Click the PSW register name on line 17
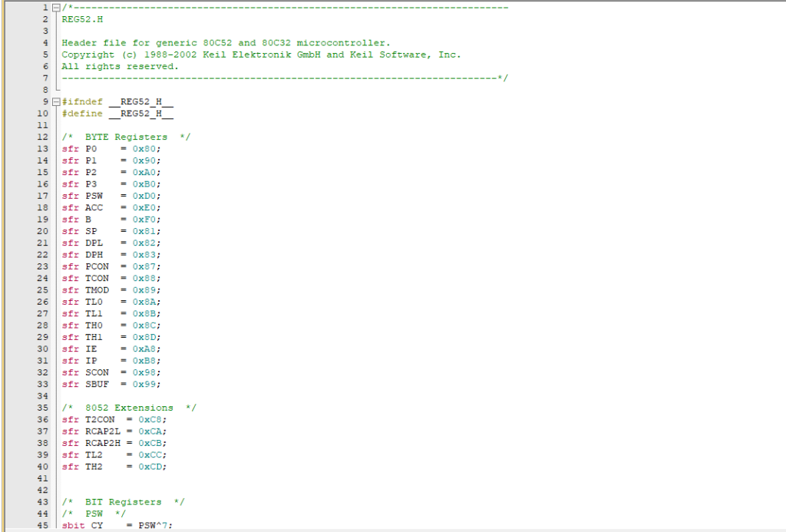 click(x=94, y=196)
